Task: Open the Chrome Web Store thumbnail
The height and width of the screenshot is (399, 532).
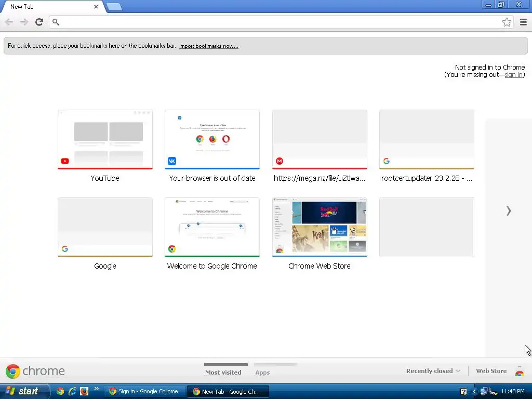Action: (320, 228)
